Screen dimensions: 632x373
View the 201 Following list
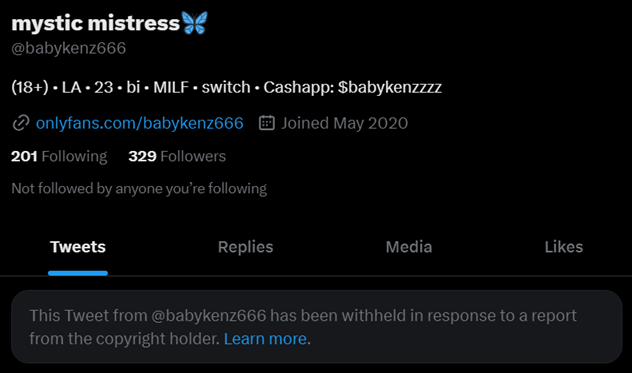[x=59, y=156]
